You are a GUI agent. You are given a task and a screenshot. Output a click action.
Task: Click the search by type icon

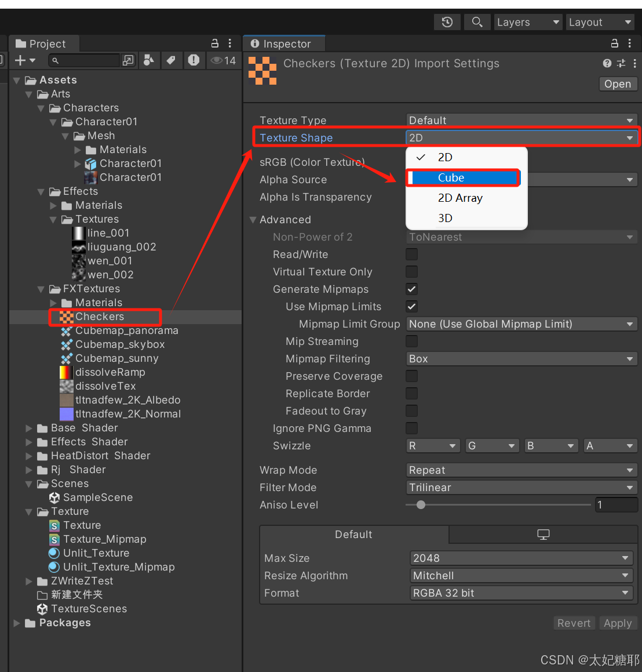coord(148,60)
